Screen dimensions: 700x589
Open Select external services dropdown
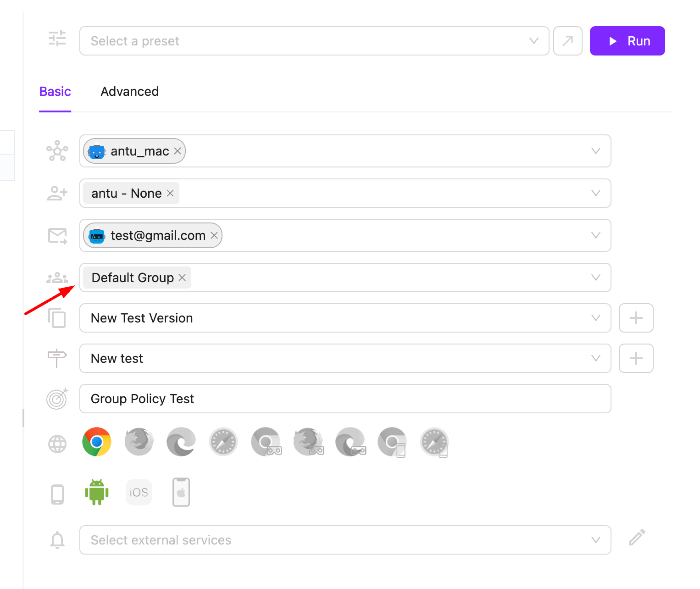(x=345, y=540)
